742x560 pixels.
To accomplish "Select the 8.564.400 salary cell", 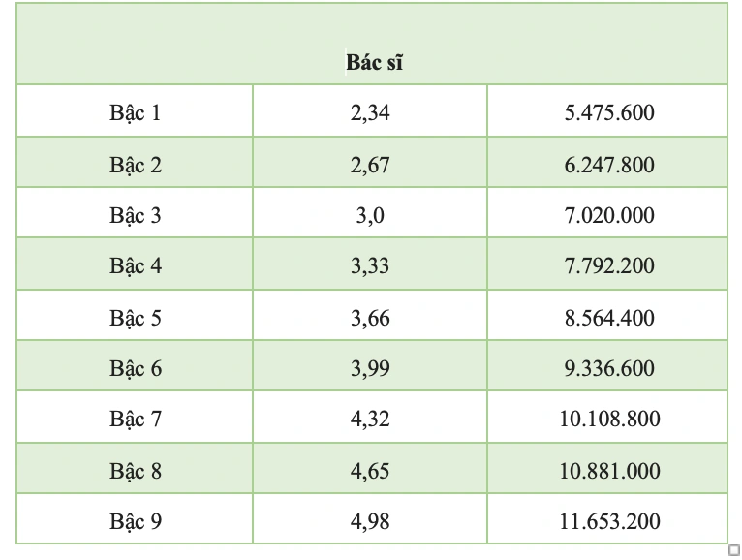I will [x=609, y=318].
